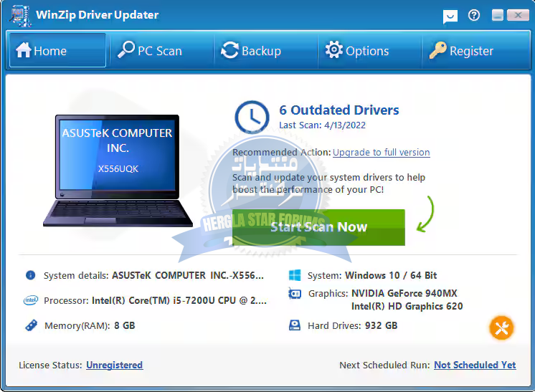Click the clock icon beside Outdated Drivers
The width and height of the screenshot is (535, 392).
[x=252, y=117]
